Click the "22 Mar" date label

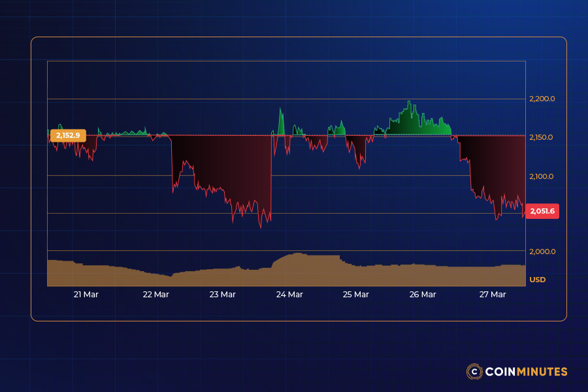154,295
